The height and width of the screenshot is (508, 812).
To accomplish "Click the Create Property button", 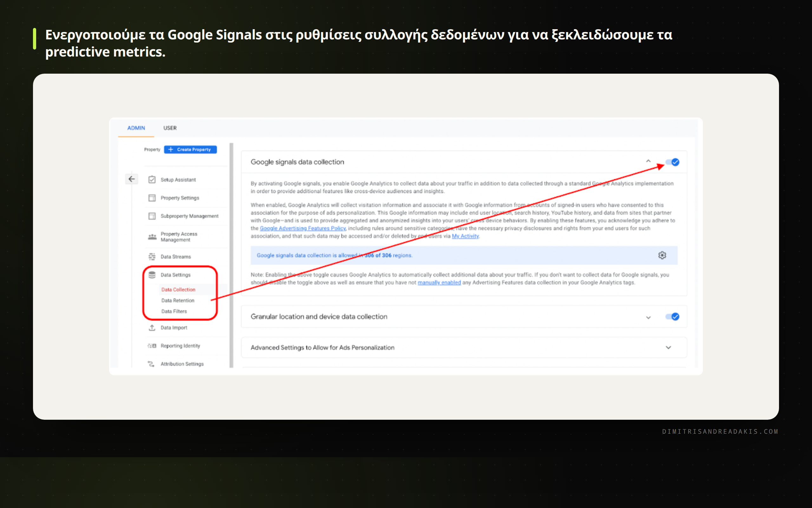I will pyautogui.click(x=190, y=150).
